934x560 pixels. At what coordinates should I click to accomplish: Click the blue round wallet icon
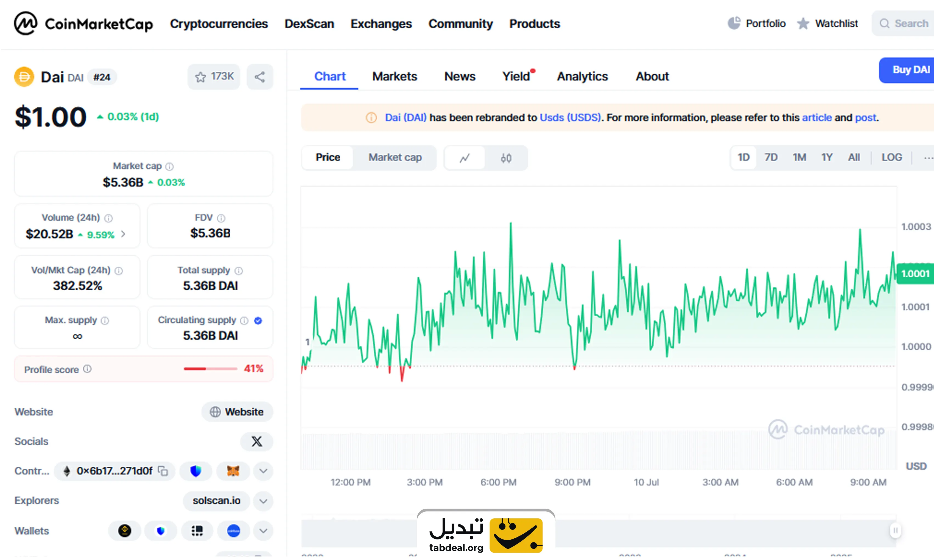tap(234, 531)
